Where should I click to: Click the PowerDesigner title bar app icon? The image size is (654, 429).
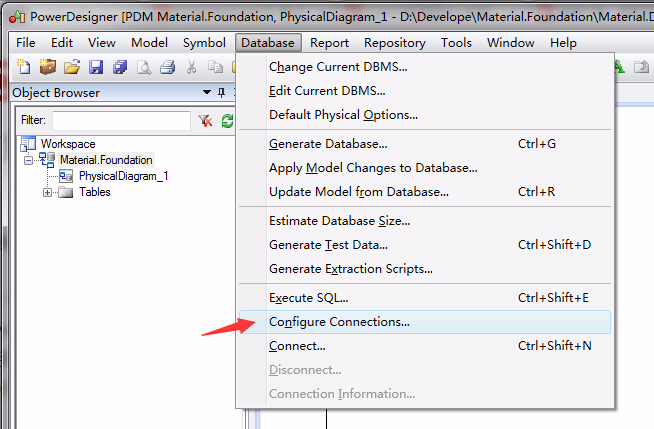(17, 17)
